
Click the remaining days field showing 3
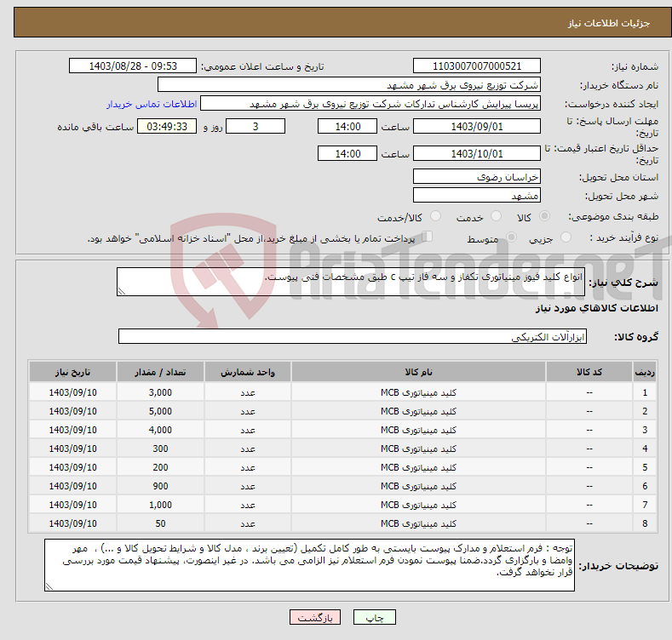point(256,126)
